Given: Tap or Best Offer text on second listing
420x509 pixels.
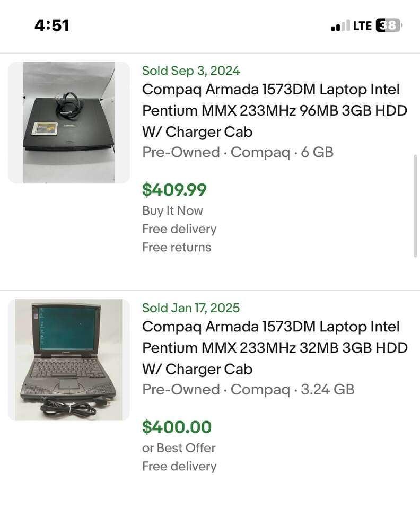Looking at the screenshot, I should point(179,448).
